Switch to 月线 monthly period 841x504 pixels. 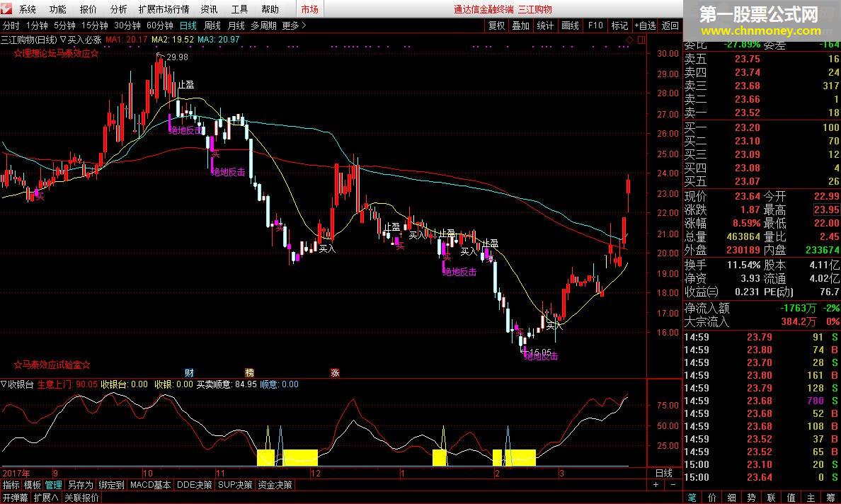click(x=236, y=25)
